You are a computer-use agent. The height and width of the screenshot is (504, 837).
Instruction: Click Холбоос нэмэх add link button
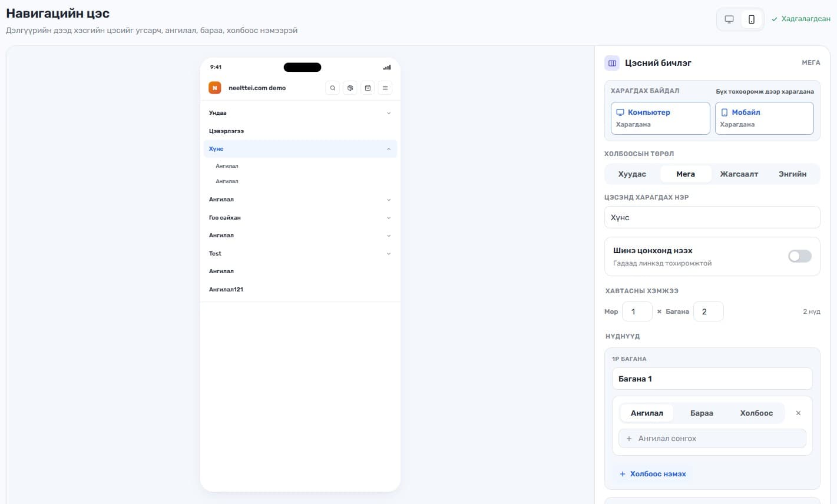[x=653, y=474]
